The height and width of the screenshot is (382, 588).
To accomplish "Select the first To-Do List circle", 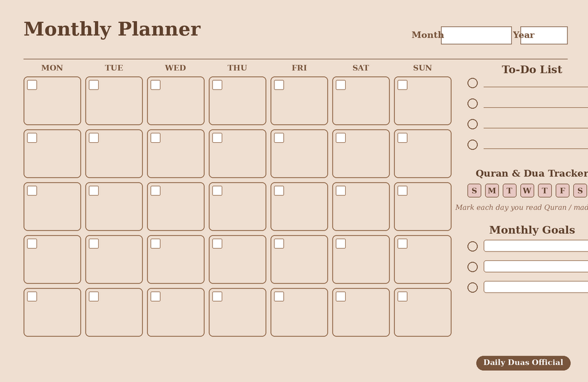I will (x=473, y=83).
